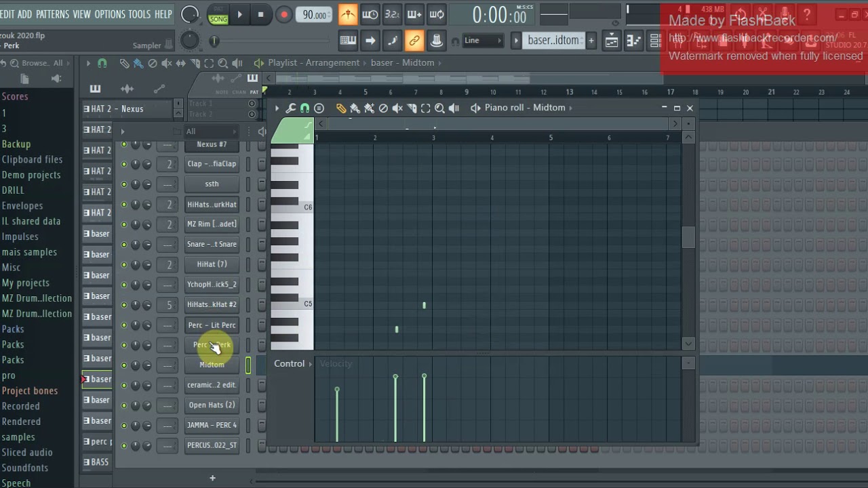Add a new pattern with plus button
Viewport: 868px width, 488px height.
click(591, 41)
